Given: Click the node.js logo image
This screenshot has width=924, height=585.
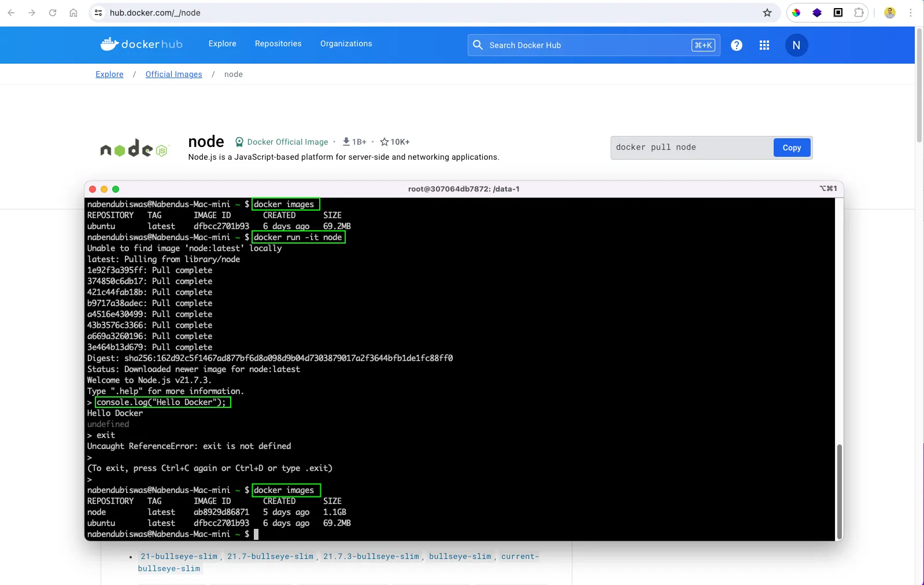Looking at the screenshot, I should click(x=134, y=149).
